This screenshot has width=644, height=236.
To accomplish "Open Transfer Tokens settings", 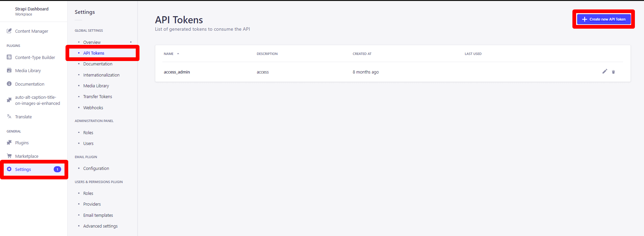I will click(98, 96).
